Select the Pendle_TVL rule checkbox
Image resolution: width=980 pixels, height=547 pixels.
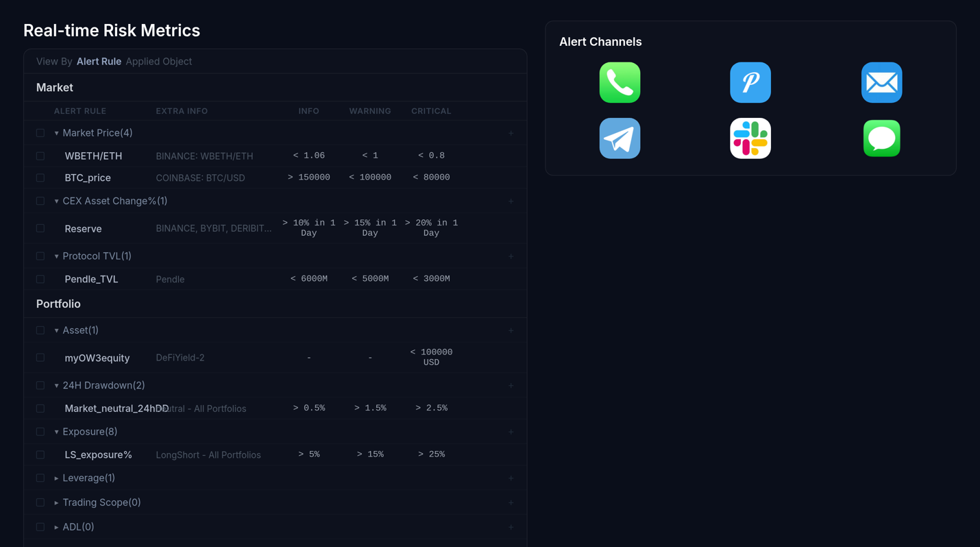pyautogui.click(x=40, y=279)
